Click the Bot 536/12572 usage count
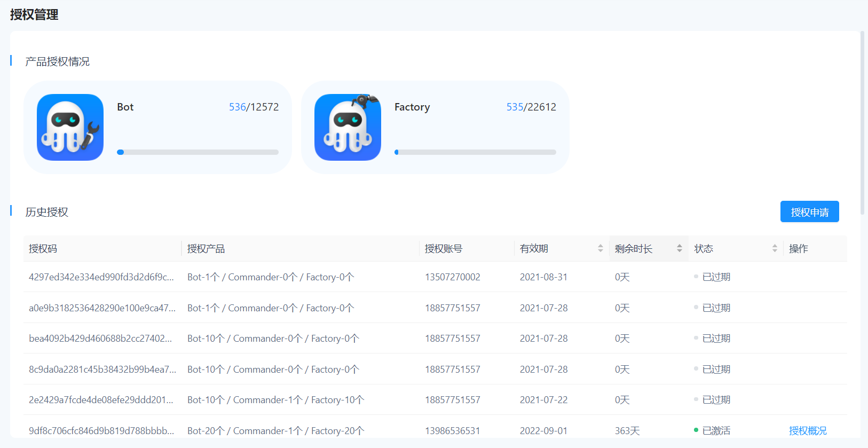Screen dimensions: 868x448 pos(254,107)
